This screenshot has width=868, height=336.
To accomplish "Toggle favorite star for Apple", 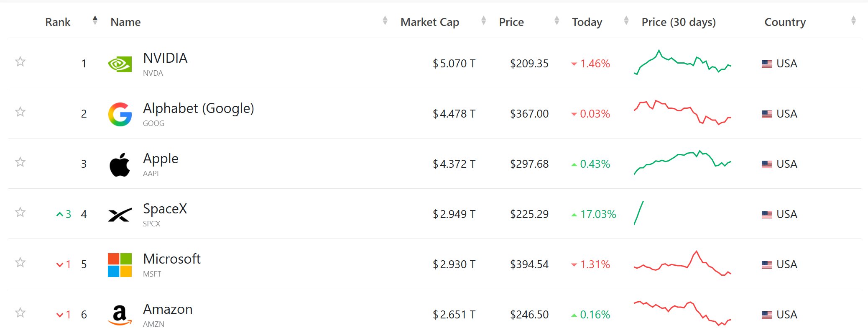I will point(20,162).
